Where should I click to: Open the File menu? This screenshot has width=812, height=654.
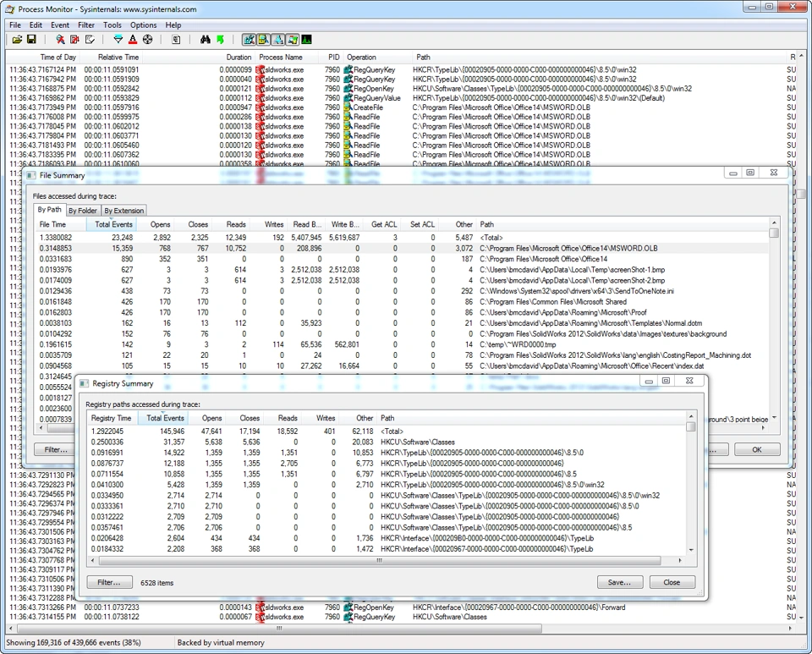(15, 25)
